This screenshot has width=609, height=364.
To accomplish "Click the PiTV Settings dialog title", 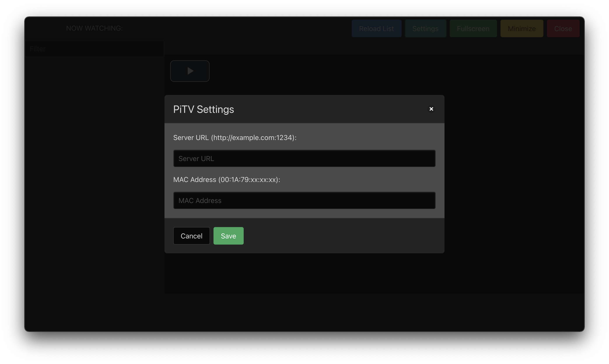I will [203, 109].
